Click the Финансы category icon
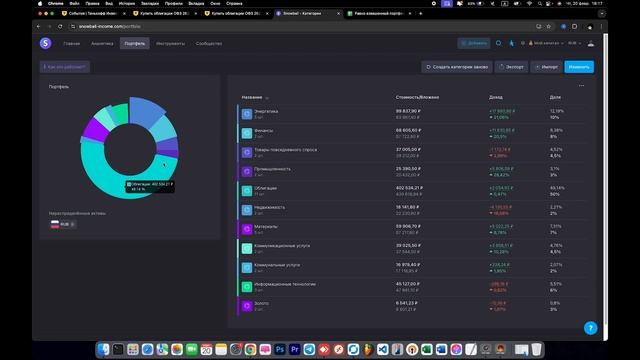Image resolution: width=640 pixels, height=360 pixels. [247, 133]
